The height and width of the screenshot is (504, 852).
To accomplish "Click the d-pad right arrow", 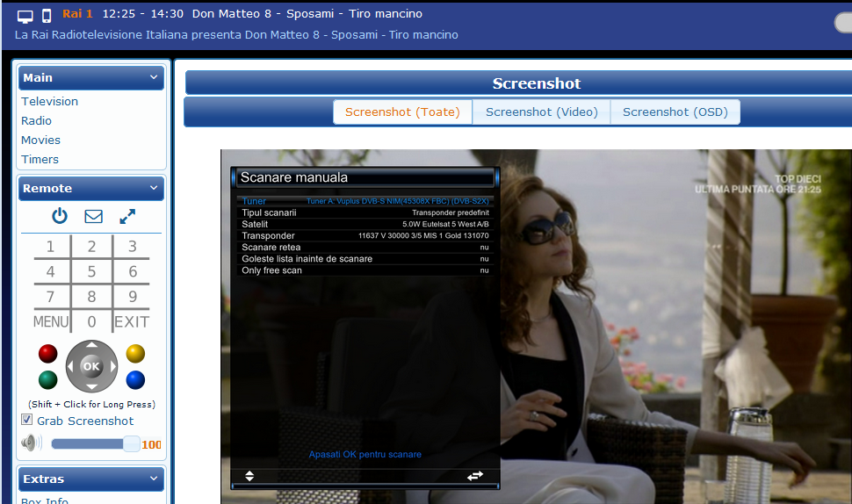I will (113, 367).
